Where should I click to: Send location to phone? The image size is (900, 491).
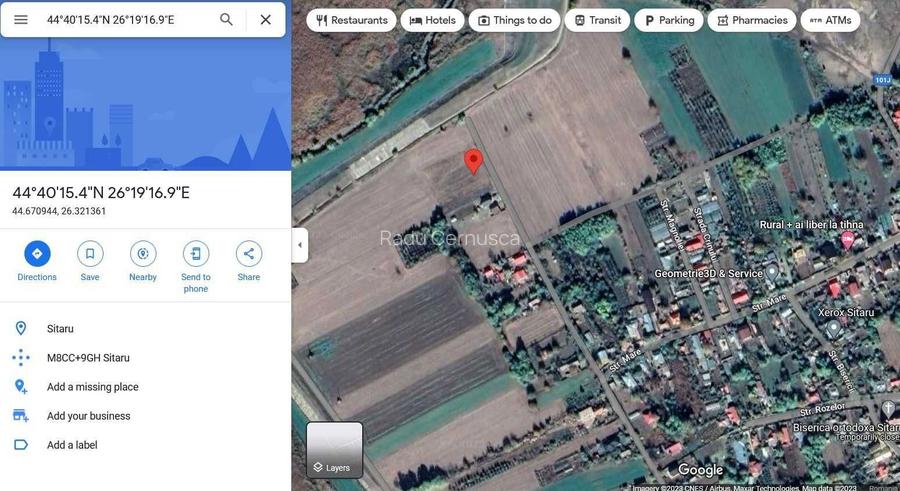196,254
